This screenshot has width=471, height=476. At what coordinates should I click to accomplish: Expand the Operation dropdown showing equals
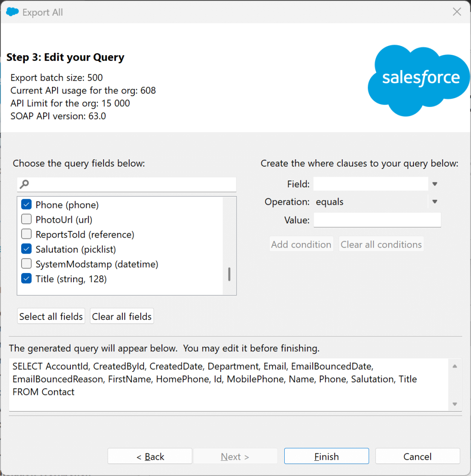tap(434, 202)
